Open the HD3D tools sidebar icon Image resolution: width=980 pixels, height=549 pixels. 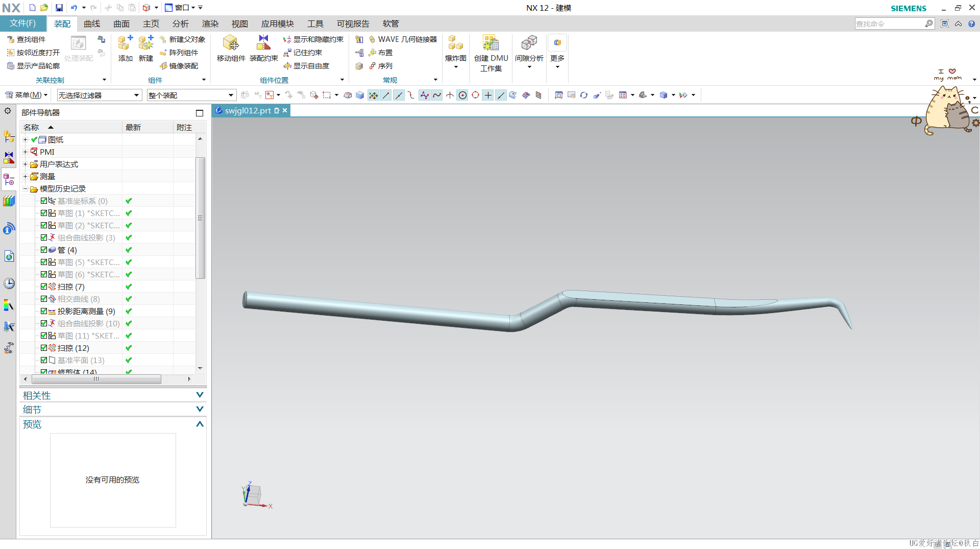click(x=9, y=229)
